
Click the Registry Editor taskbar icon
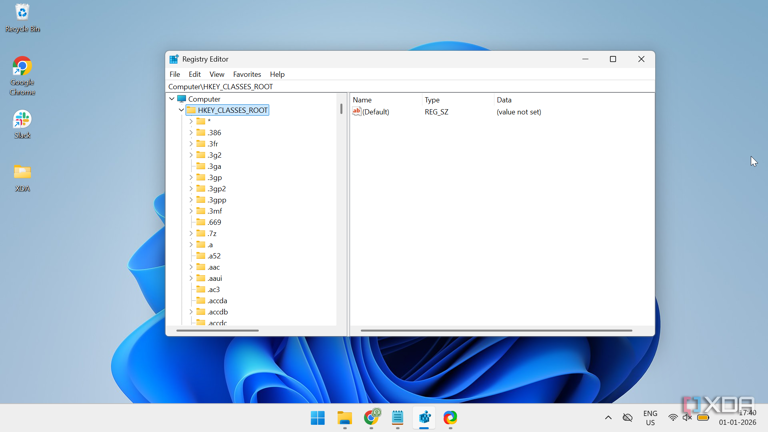coord(424,418)
